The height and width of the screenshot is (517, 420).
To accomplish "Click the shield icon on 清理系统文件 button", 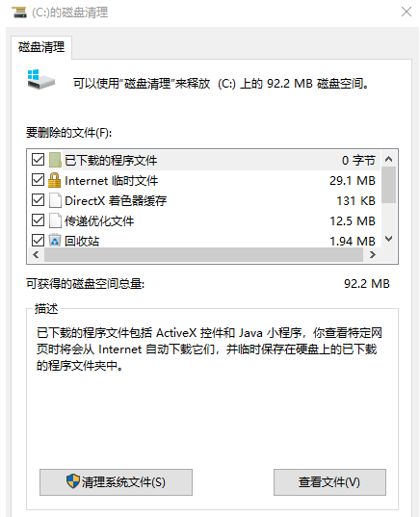I will [72, 481].
